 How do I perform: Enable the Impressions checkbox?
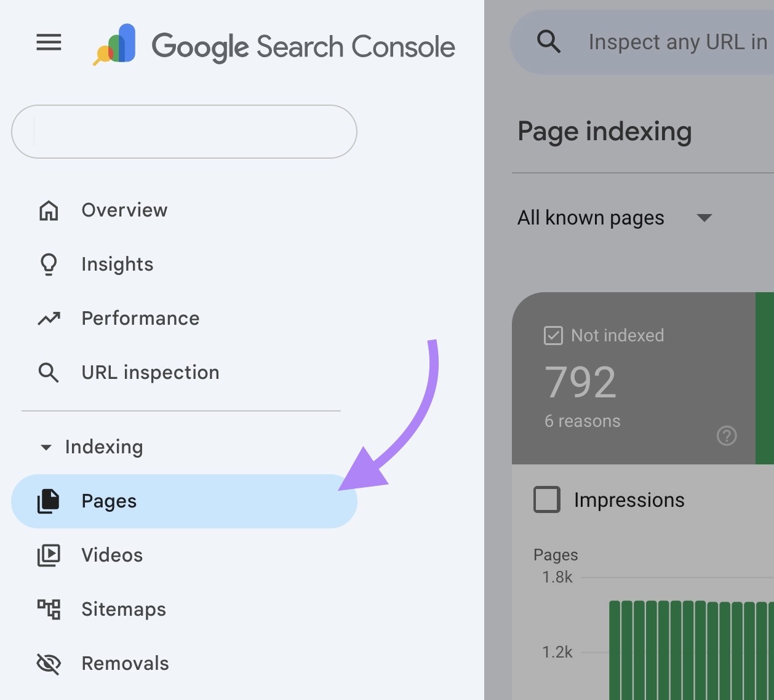pyautogui.click(x=546, y=499)
